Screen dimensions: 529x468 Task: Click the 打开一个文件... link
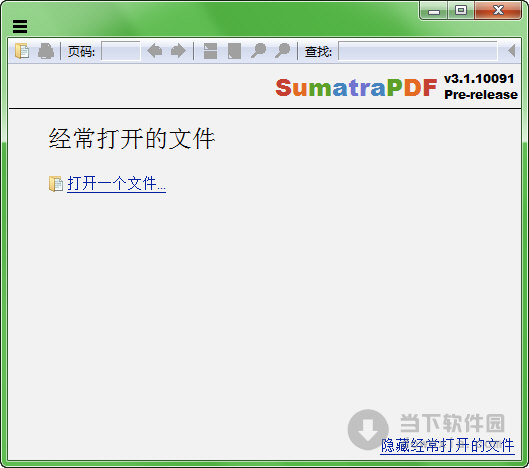pyautogui.click(x=116, y=184)
